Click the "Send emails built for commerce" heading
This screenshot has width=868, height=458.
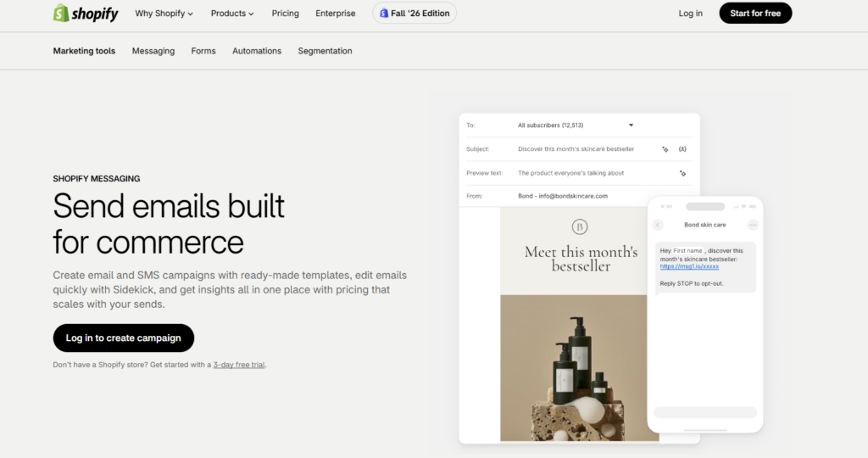(169, 224)
